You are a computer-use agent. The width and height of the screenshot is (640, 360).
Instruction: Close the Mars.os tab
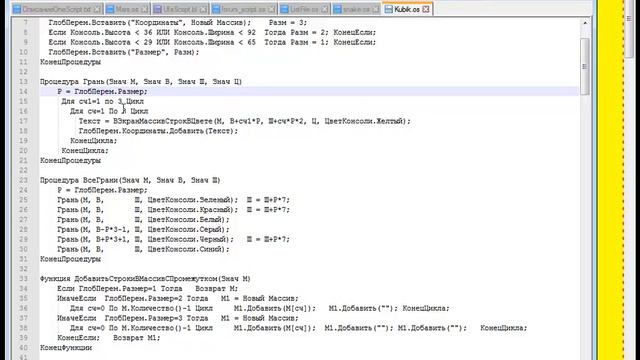click(144, 9)
